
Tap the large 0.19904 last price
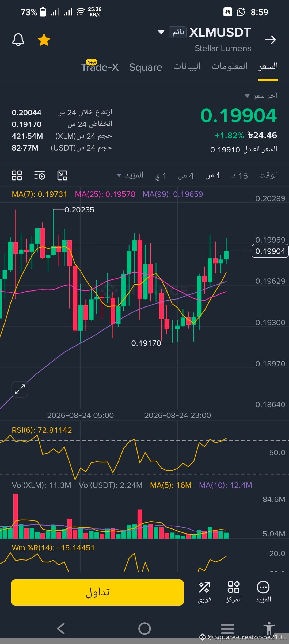click(x=238, y=116)
